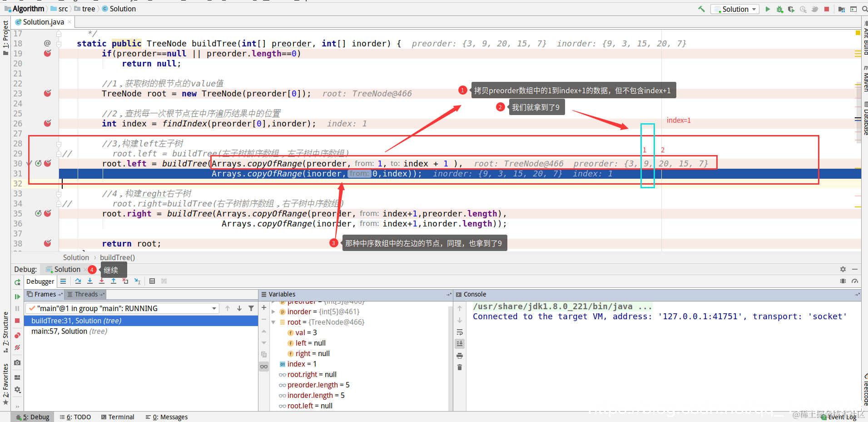868x422 pixels.
Task: Select the Frames tab
Action: 45,294
